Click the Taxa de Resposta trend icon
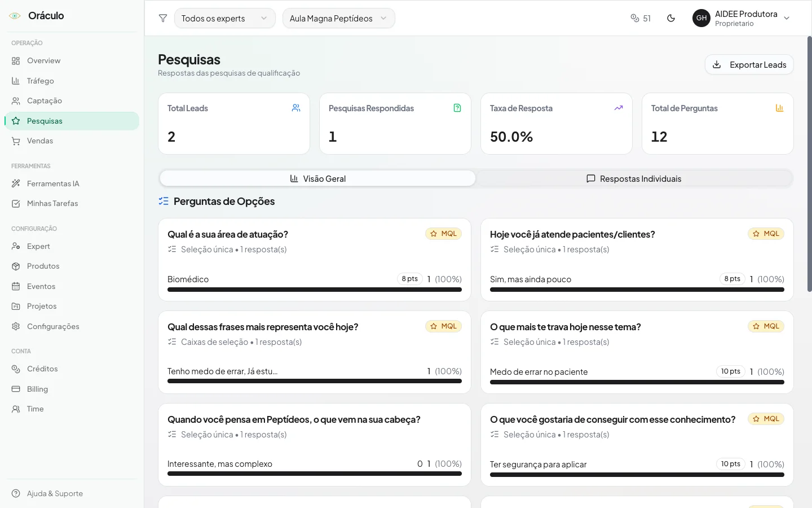Image resolution: width=812 pixels, height=508 pixels. pos(619,108)
